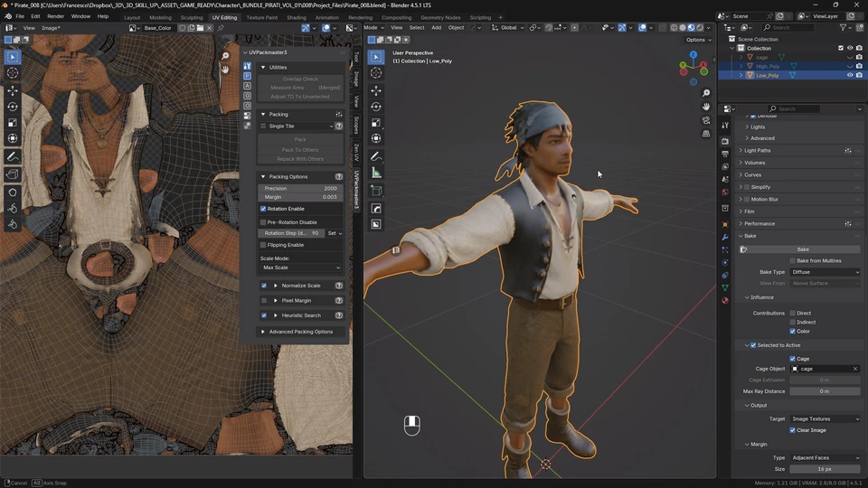Toggle Normalize Scale checkbox
The image size is (868, 488).
pos(263,286)
